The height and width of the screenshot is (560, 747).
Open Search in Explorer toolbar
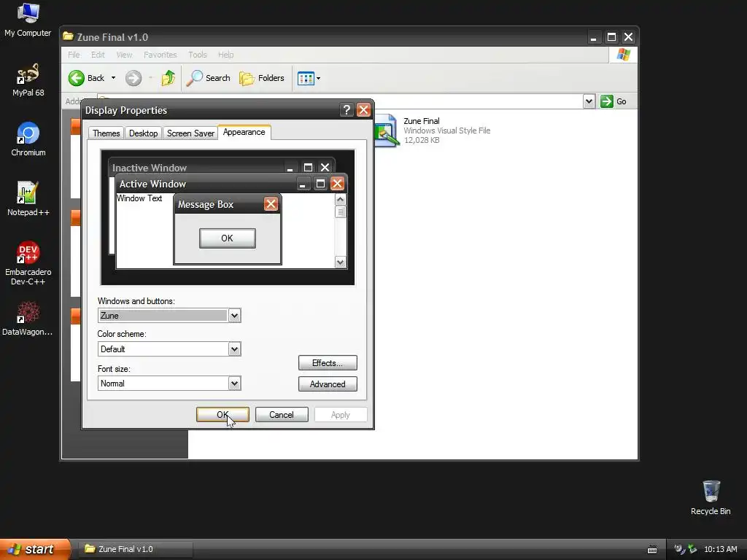[208, 78]
